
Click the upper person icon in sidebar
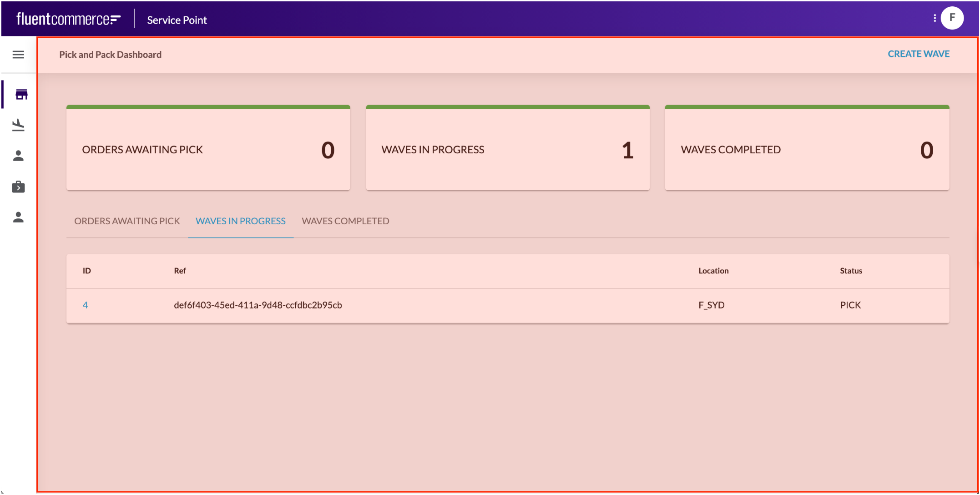click(x=18, y=156)
